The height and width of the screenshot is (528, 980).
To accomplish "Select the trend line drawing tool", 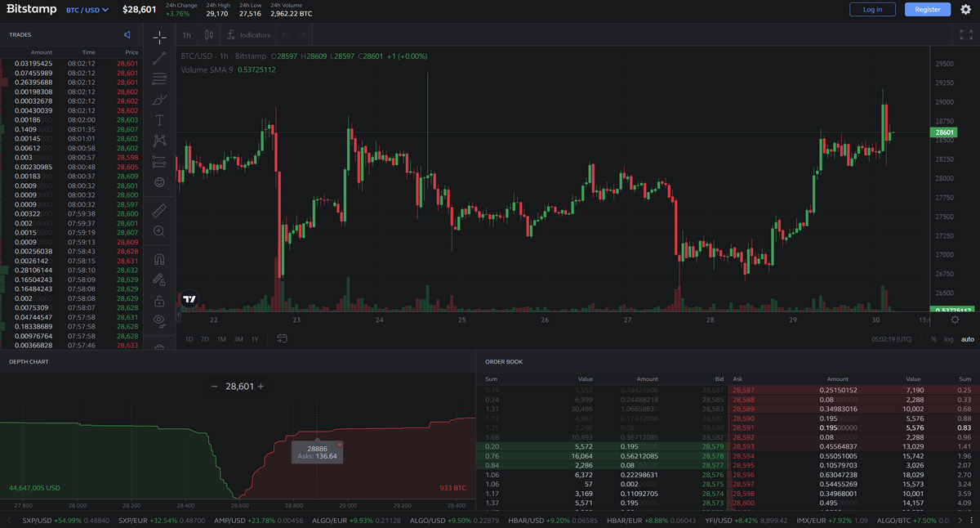I will [x=159, y=57].
